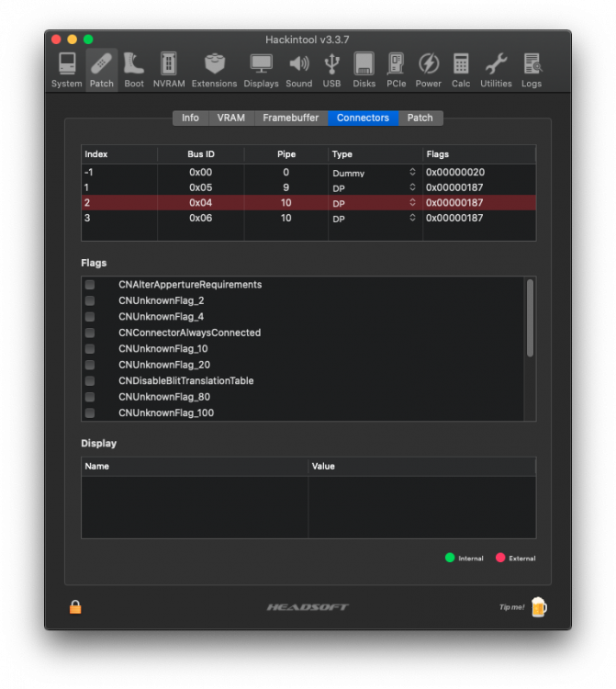
Task: Open the Power section
Action: click(x=429, y=70)
